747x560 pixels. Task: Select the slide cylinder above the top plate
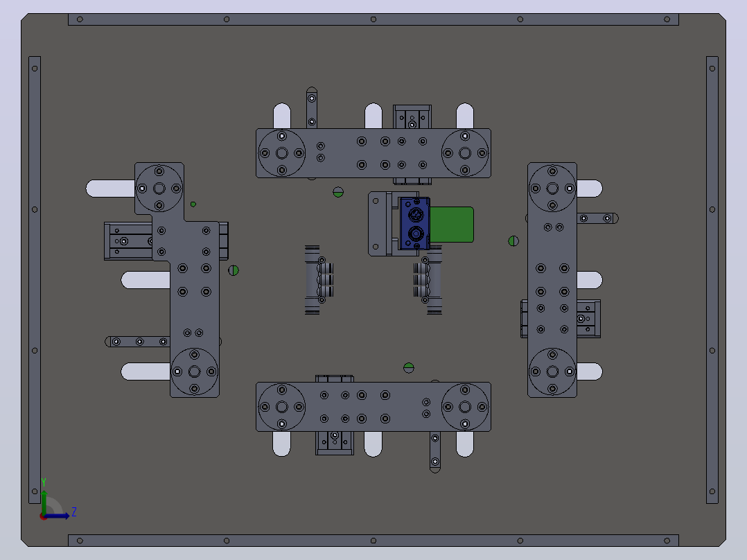412,116
